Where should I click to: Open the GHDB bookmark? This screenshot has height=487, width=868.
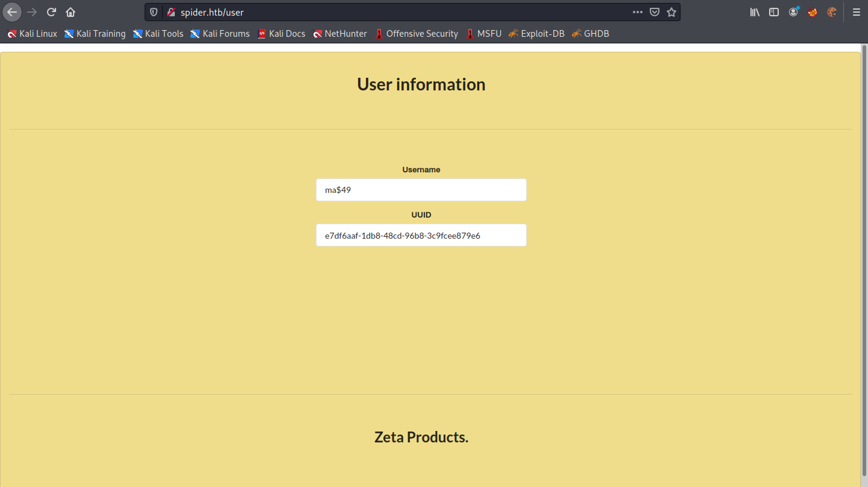click(591, 34)
